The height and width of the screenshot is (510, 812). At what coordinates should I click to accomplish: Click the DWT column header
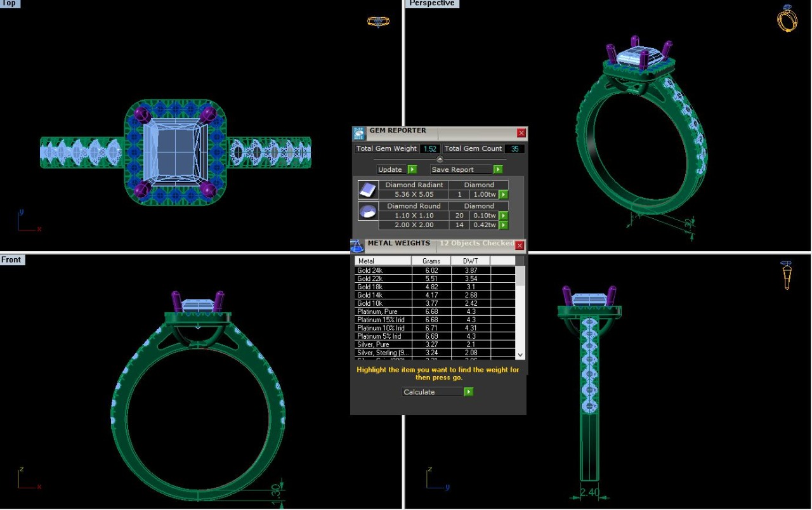tap(470, 261)
